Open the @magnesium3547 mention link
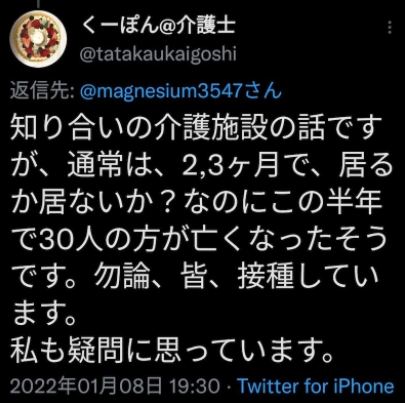The height and width of the screenshot is (403, 405). (162, 91)
